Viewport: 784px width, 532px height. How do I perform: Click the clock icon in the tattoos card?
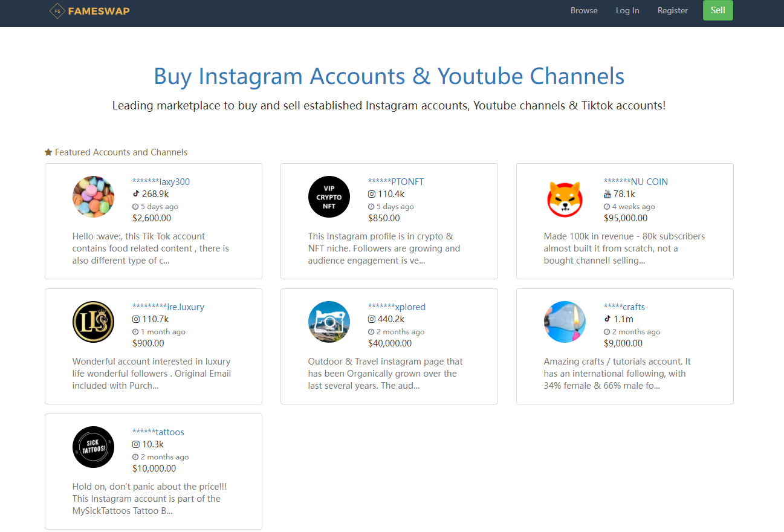coord(135,457)
